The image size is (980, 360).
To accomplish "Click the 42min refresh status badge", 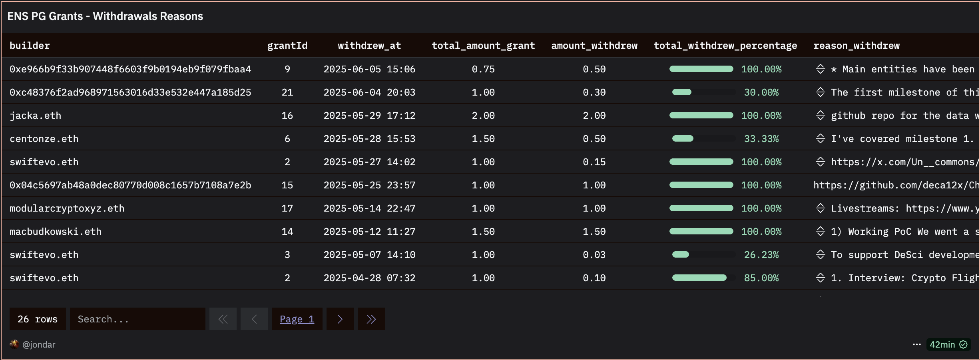I will (x=948, y=344).
